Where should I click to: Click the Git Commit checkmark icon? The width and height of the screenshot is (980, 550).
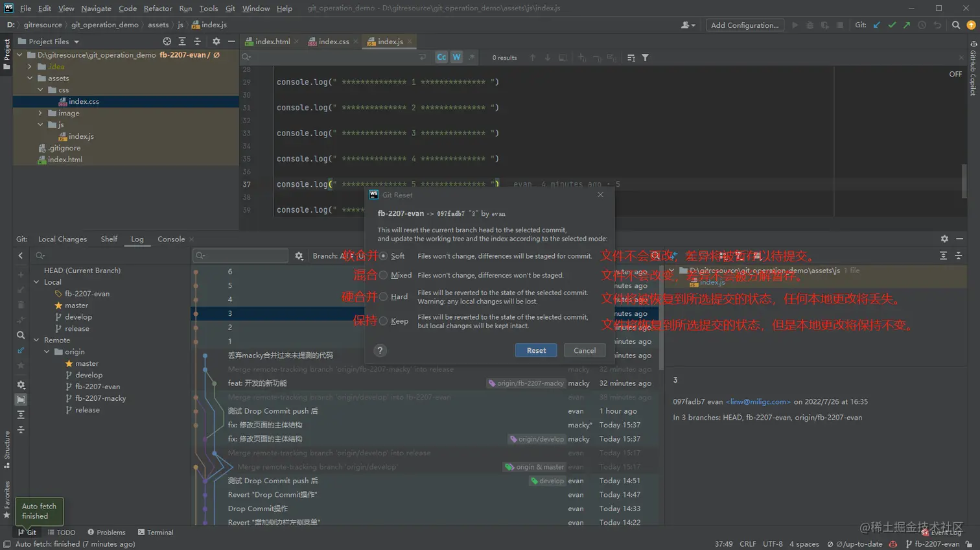point(892,25)
